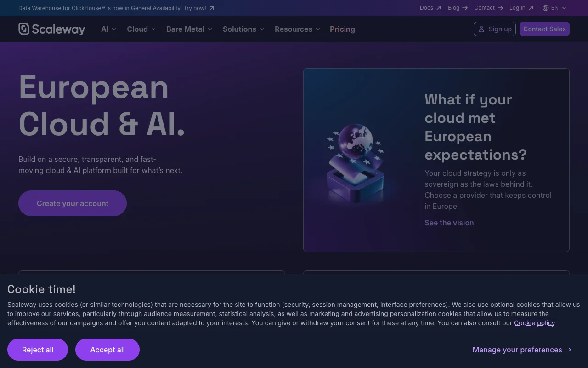Click the Log in link
Image resolution: width=588 pixels, height=368 pixels.
[x=521, y=8]
